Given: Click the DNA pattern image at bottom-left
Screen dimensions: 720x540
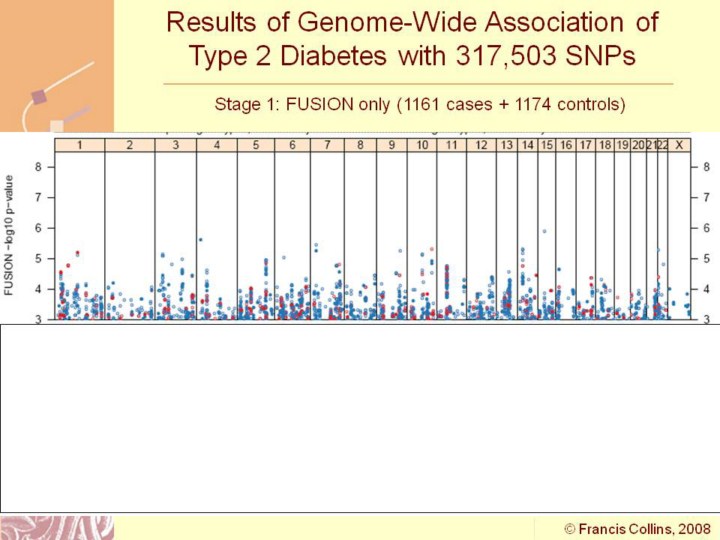Looking at the screenshot, I should point(57,527).
